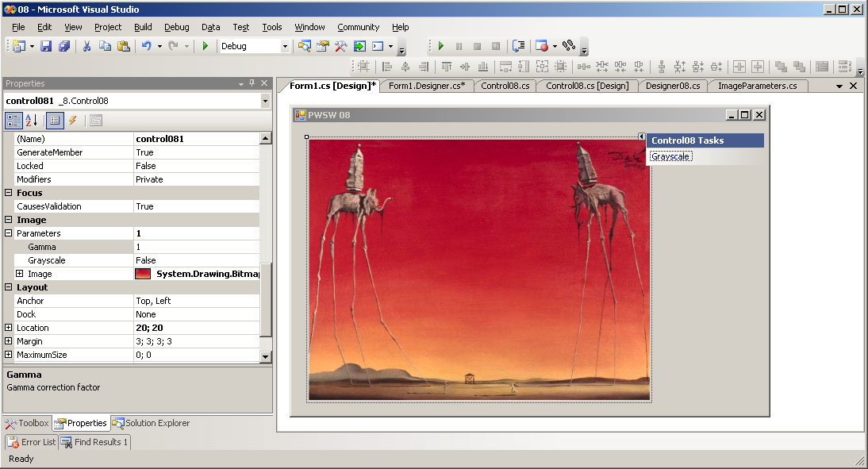
Task: Cut selection with the scissors icon
Action: [87, 46]
